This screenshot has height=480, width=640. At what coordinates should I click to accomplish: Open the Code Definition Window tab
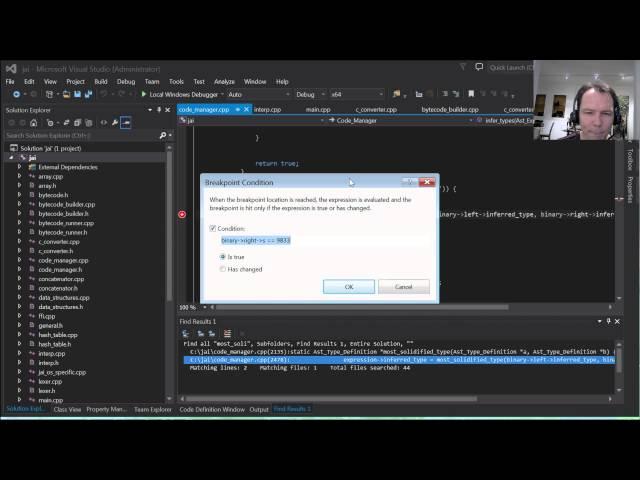click(212, 409)
